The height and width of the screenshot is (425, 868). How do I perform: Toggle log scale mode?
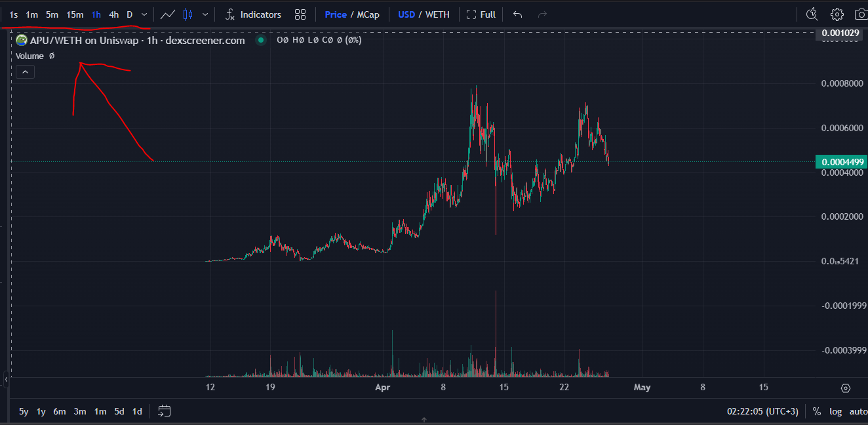(835, 411)
